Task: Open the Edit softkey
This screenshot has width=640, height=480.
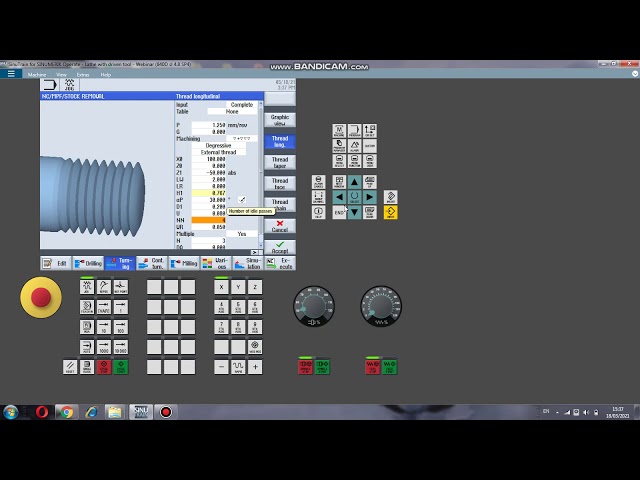Action: point(56,263)
